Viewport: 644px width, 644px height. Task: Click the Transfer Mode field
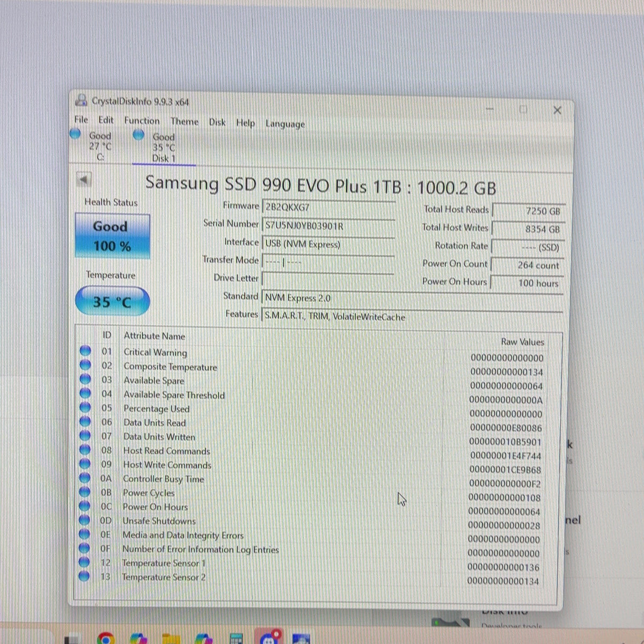[x=328, y=262]
